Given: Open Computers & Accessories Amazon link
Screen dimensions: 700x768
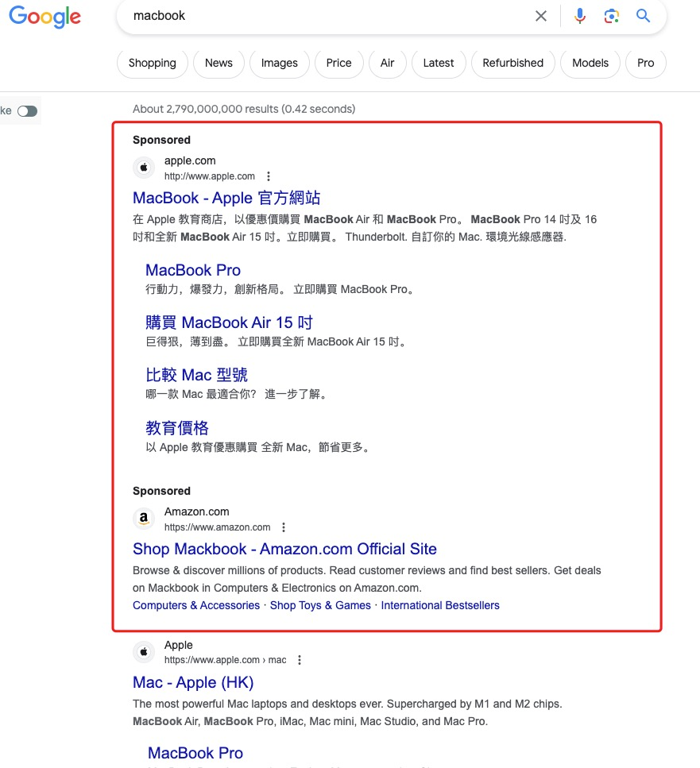Looking at the screenshot, I should (x=196, y=605).
